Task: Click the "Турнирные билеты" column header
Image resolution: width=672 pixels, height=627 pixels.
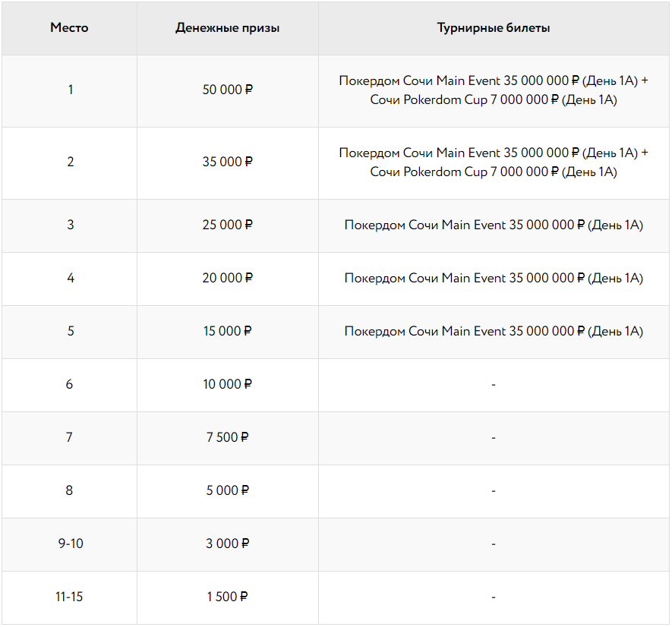Action: coord(494,28)
